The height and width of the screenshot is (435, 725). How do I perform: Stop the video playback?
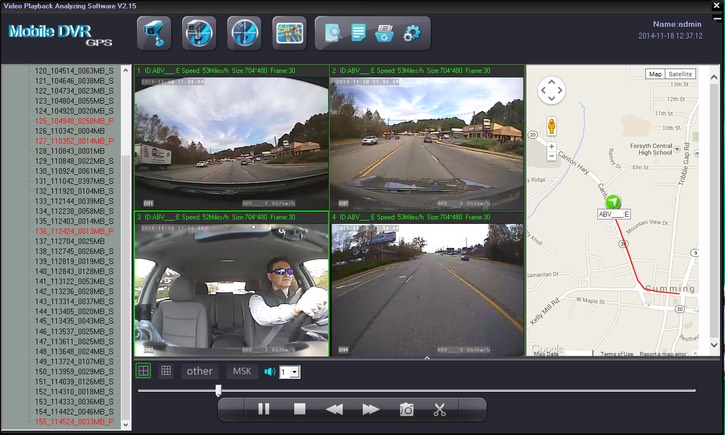[x=299, y=409]
